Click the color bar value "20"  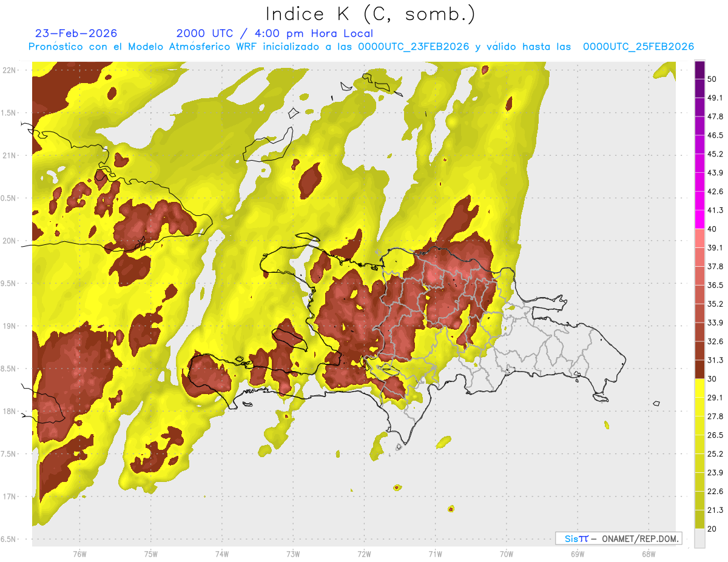pyautogui.click(x=713, y=529)
